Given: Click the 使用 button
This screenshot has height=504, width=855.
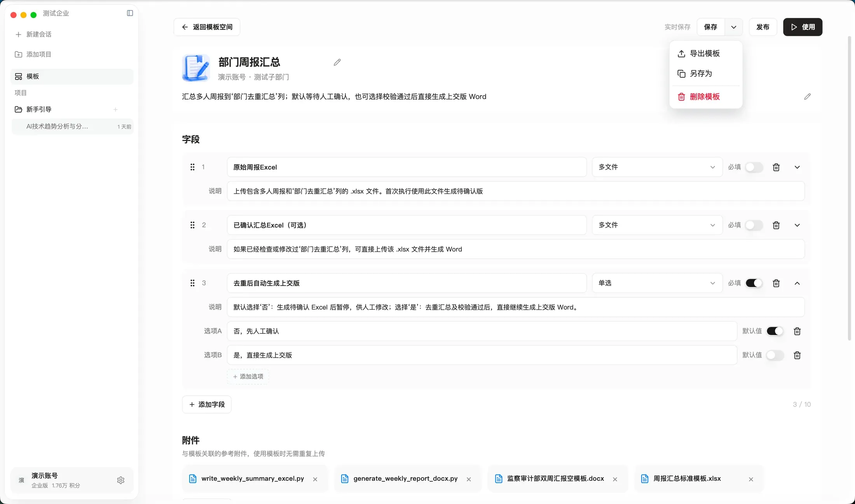Looking at the screenshot, I should click(x=803, y=27).
